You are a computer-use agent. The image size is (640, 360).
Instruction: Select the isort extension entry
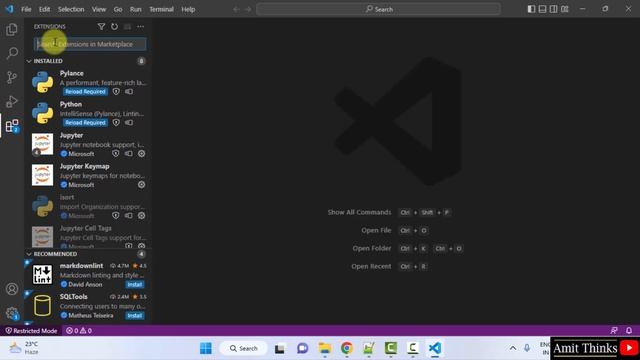(88, 206)
